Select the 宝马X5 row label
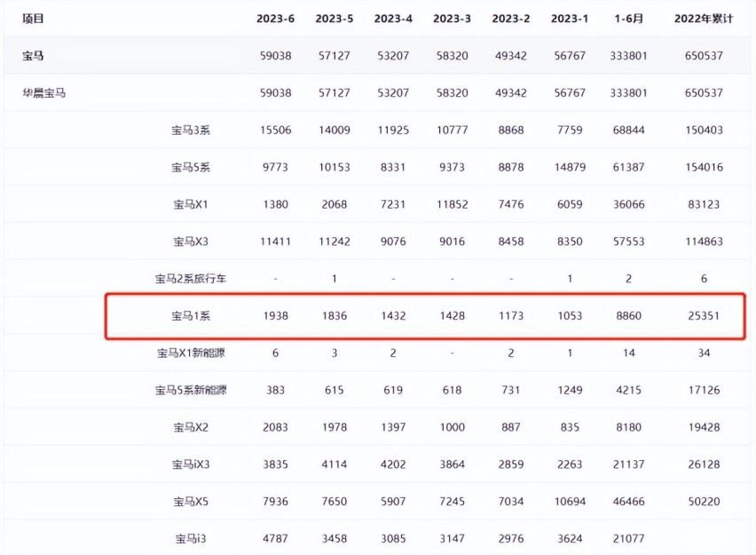This screenshot has height=555, width=756. (x=191, y=502)
